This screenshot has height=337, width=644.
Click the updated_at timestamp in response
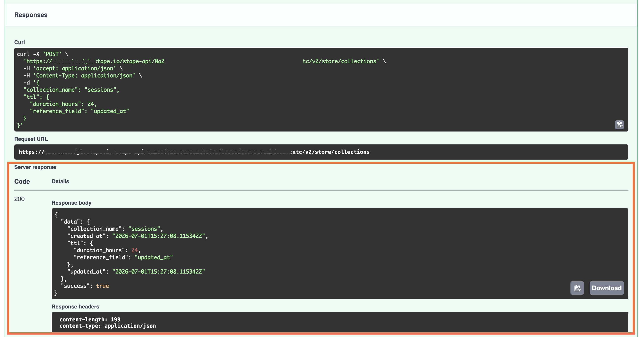point(158,271)
